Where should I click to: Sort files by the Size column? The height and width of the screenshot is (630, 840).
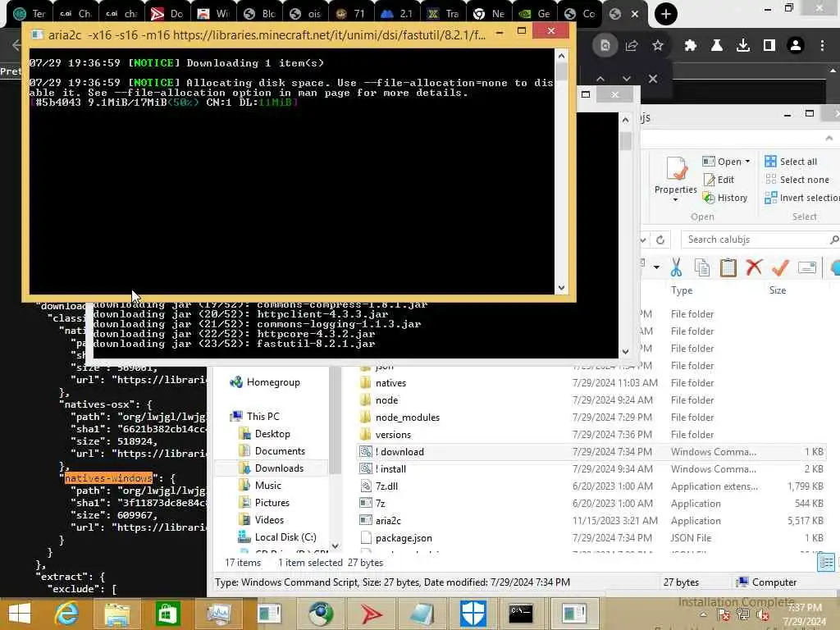pos(778,290)
